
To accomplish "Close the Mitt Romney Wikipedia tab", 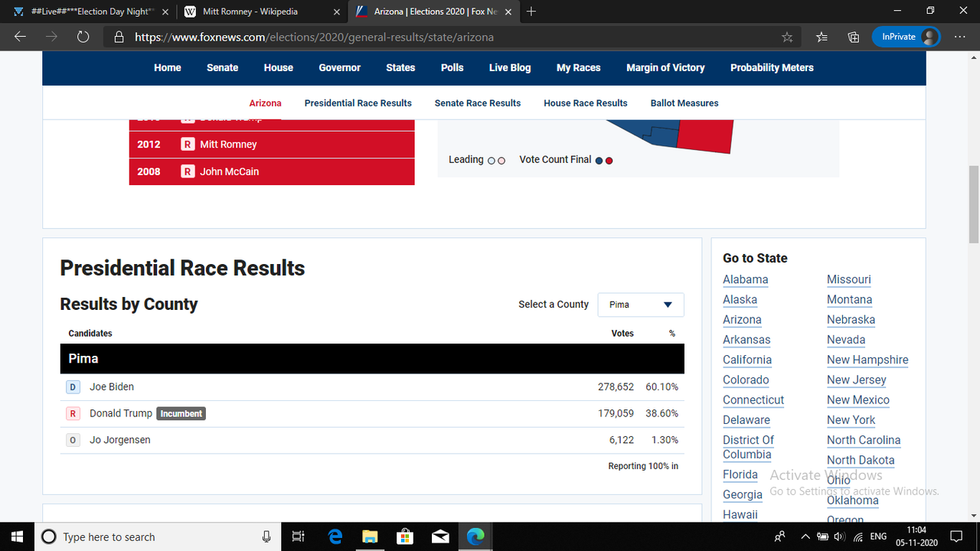I will tap(337, 11).
